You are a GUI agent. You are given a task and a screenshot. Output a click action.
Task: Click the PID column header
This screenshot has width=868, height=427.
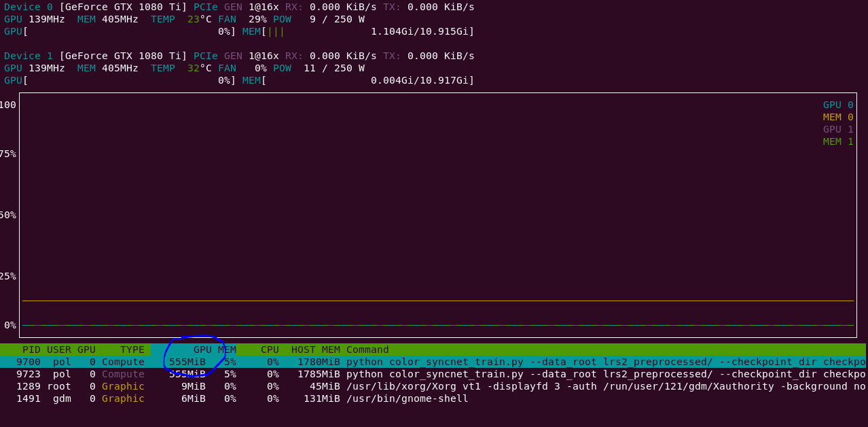click(31, 349)
